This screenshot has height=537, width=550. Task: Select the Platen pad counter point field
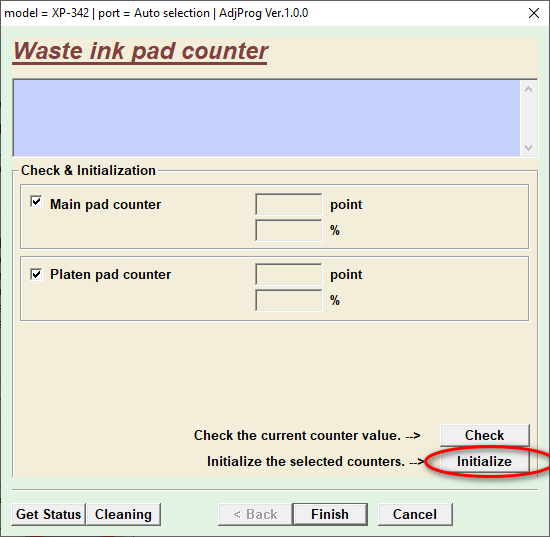(288, 274)
